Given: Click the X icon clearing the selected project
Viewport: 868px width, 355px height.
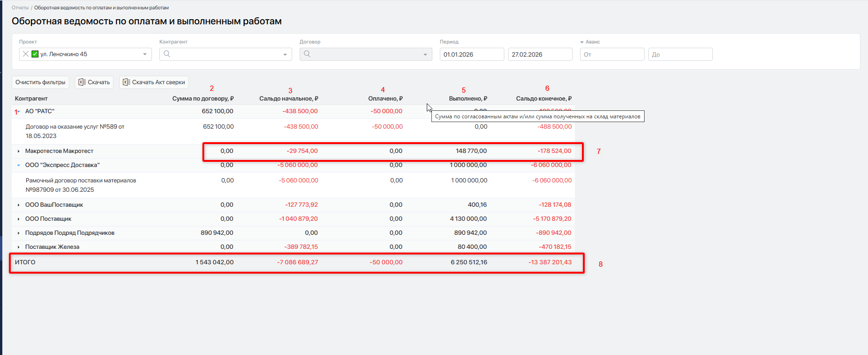Looking at the screenshot, I should point(26,54).
